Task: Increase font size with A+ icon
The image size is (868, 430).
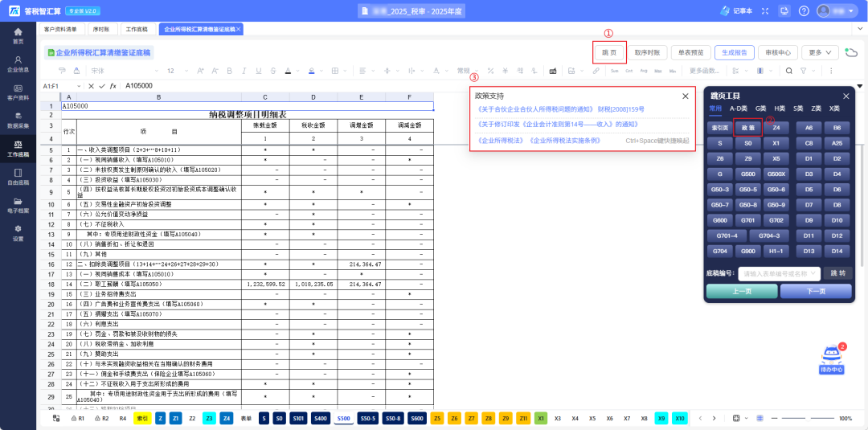Action: 200,71
